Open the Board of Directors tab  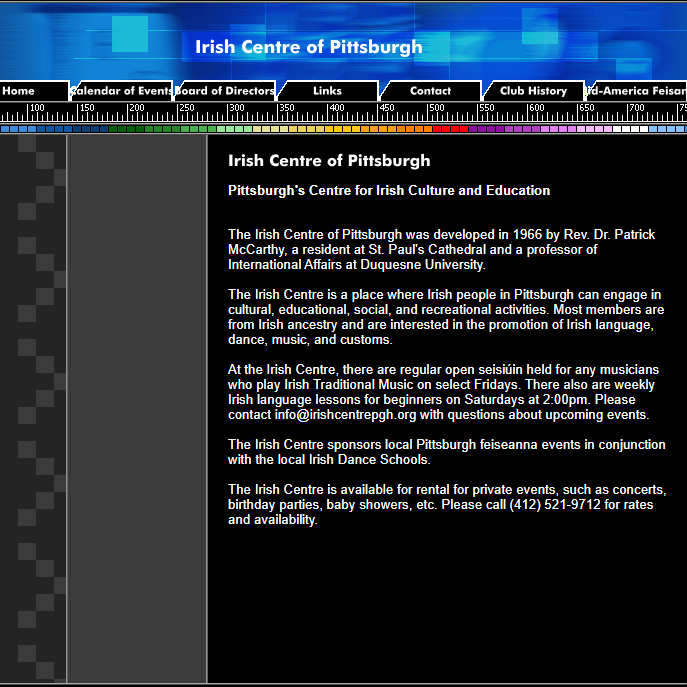[x=226, y=91]
